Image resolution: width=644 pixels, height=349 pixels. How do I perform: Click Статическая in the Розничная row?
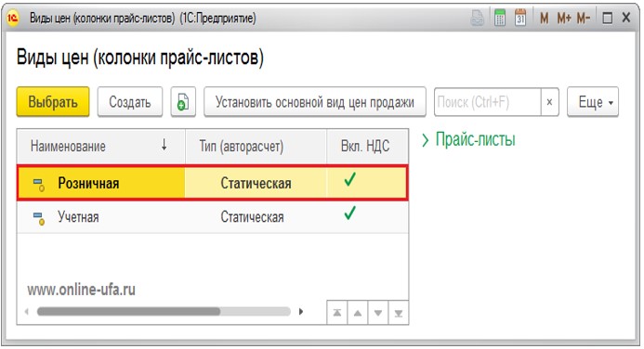click(256, 183)
